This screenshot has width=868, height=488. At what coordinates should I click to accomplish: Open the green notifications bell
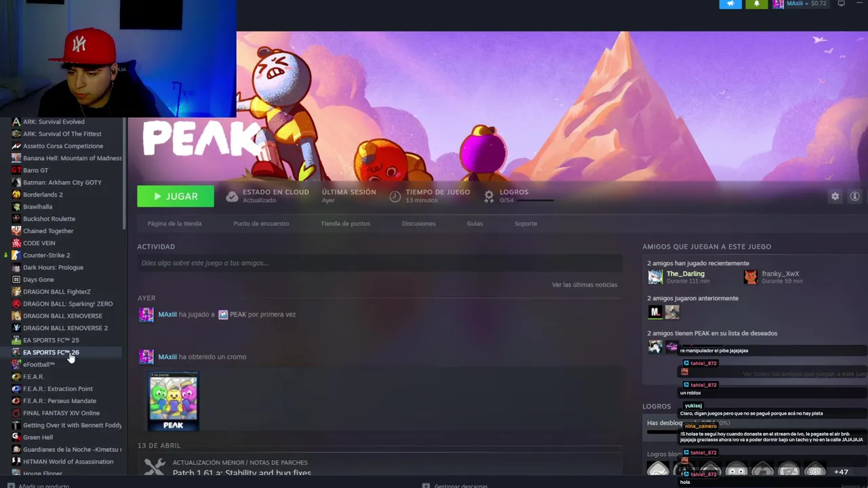coord(757,4)
